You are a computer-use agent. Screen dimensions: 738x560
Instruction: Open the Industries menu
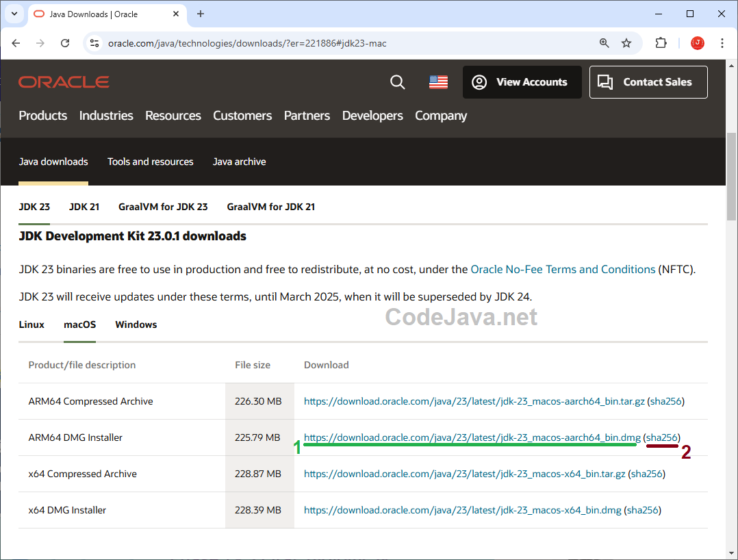[106, 116]
